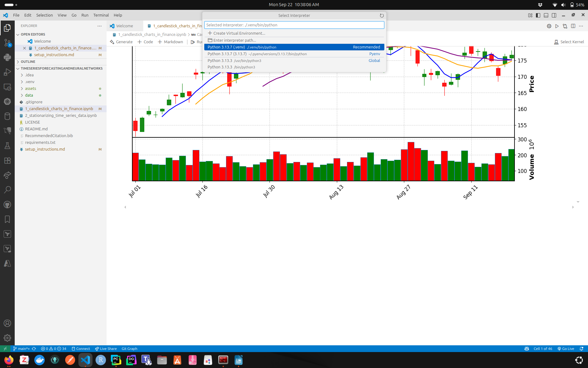Image resolution: width=588 pixels, height=368 pixels.
Task: Open the Search view in activity bar
Action: pos(7,190)
